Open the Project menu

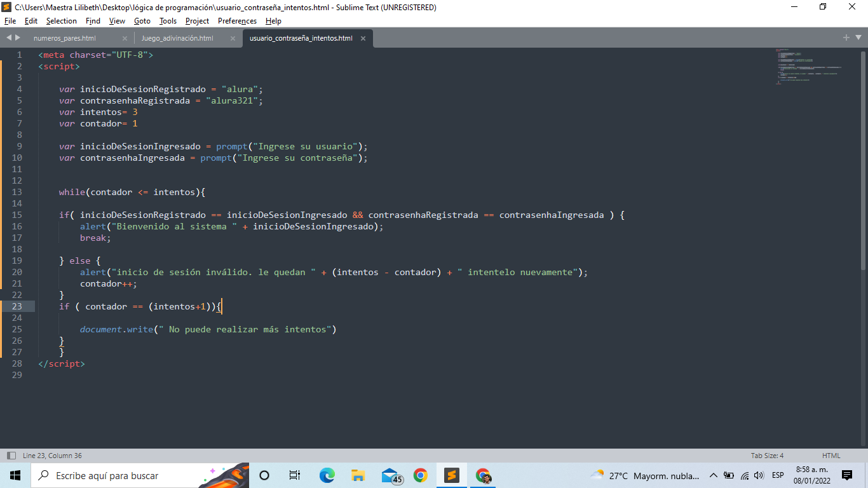pyautogui.click(x=198, y=21)
